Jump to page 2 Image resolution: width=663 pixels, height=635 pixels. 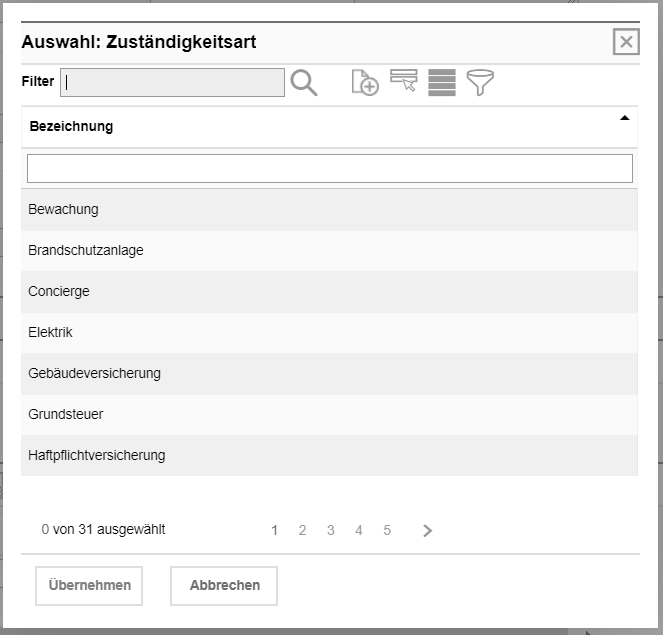pyautogui.click(x=303, y=531)
